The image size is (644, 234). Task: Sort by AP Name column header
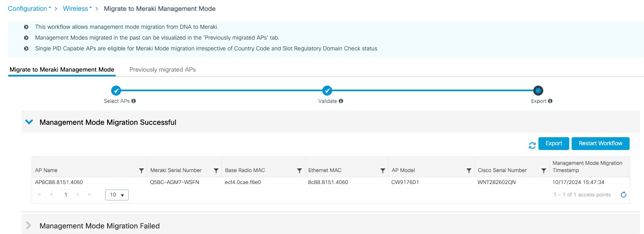point(46,170)
